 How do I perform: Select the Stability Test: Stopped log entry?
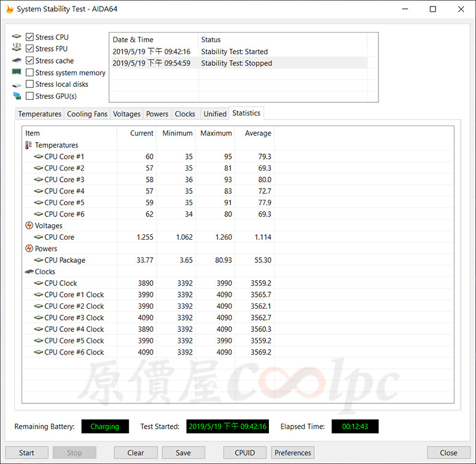click(236, 63)
